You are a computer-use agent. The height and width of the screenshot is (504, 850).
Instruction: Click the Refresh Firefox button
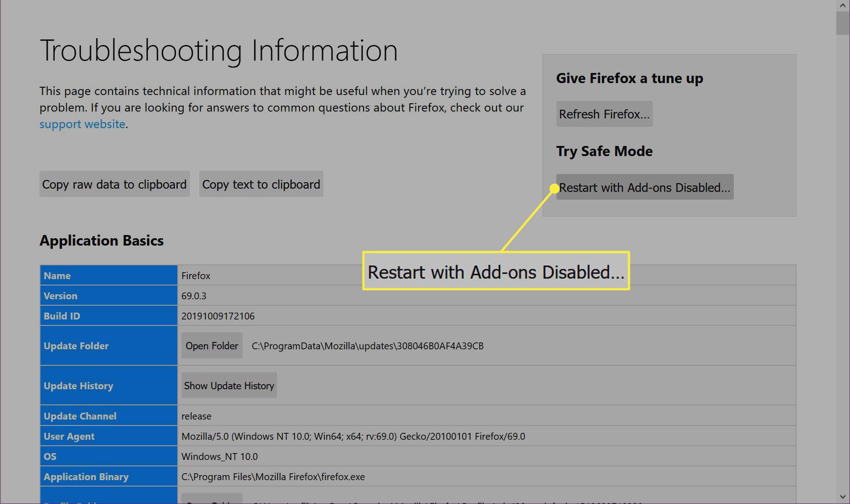(x=604, y=114)
